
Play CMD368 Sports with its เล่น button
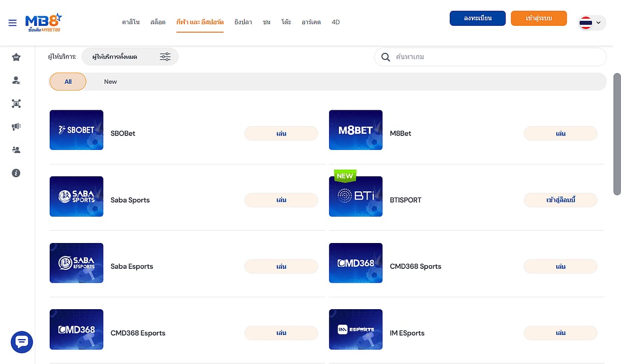click(x=560, y=267)
